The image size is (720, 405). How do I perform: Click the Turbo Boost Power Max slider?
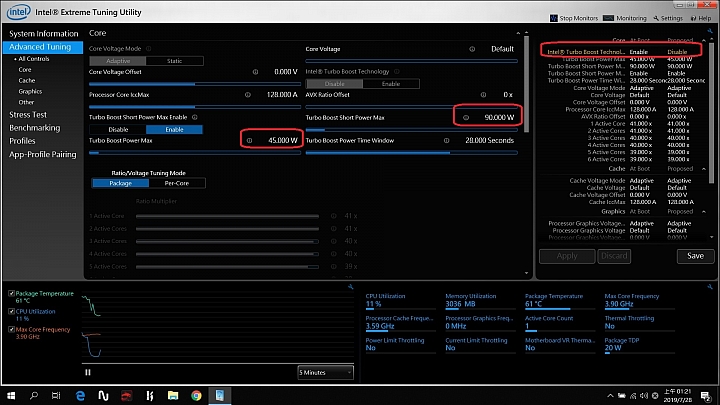(195, 153)
